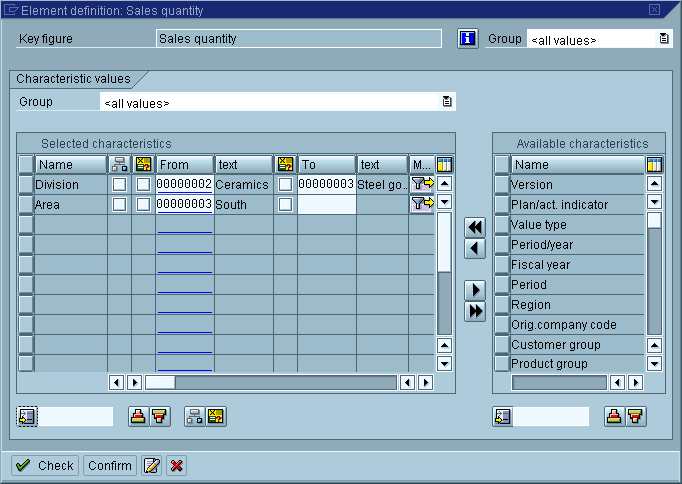Screen dimensions: 682x484
Task: Click the From field of Area row
Action: (x=184, y=204)
